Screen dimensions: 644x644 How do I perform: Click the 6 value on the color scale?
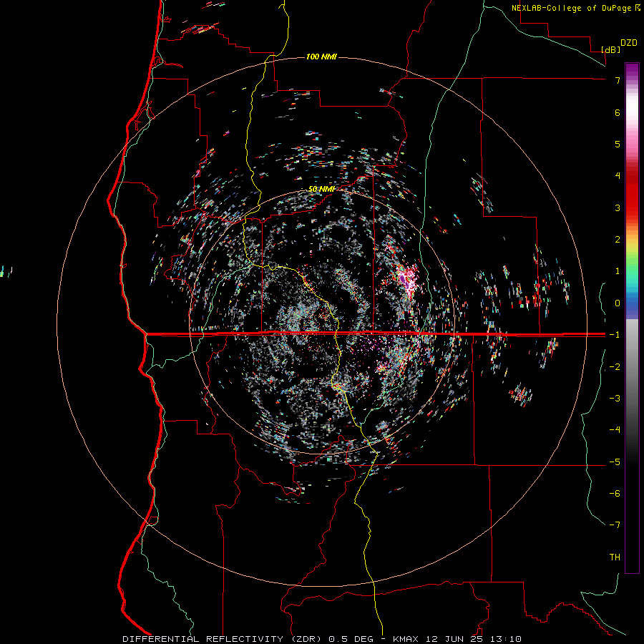click(x=618, y=112)
